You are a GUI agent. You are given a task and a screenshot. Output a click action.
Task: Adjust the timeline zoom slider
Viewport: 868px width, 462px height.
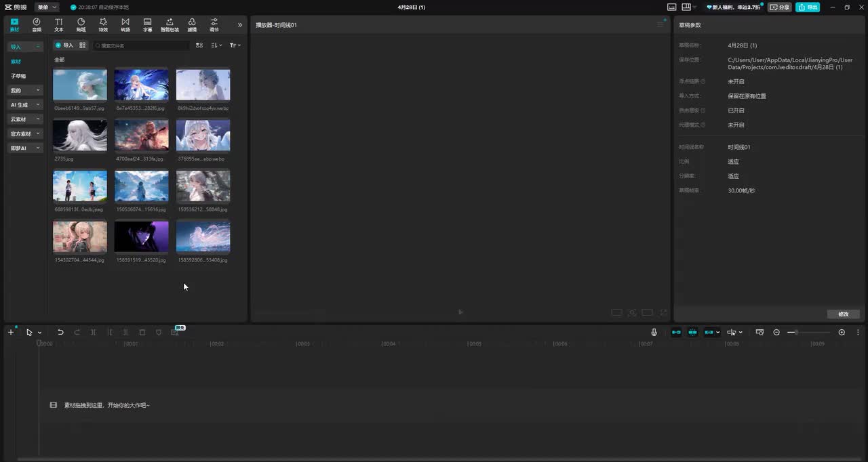[x=808, y=332]
